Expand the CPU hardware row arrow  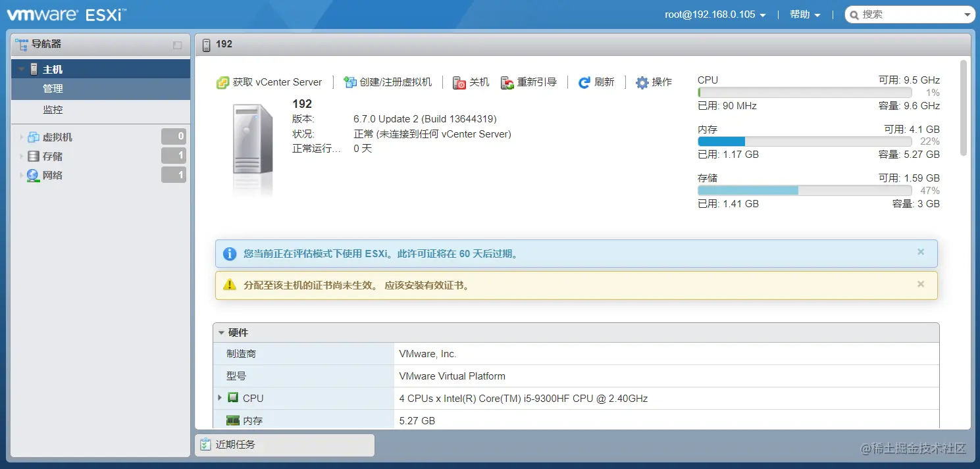220,398
